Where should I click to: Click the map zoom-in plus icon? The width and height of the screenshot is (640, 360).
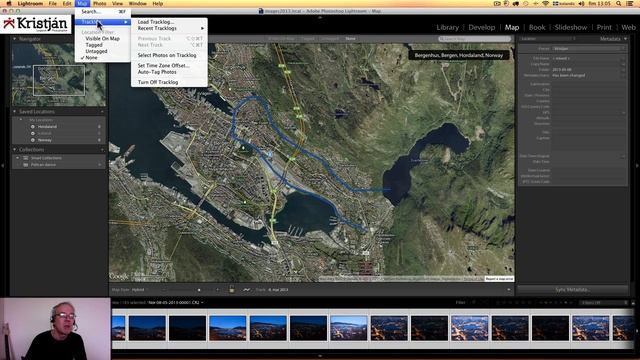pyautogui.click(x=217, y=290)
